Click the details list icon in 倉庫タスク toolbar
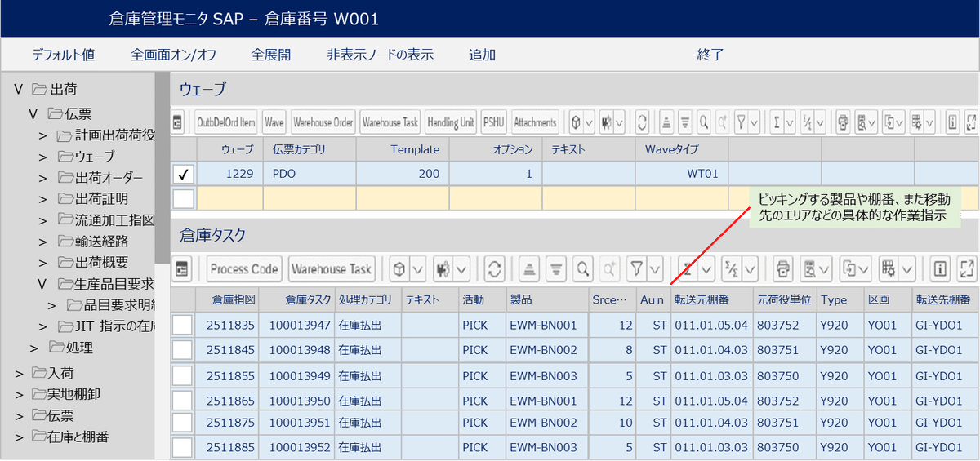Screen dimensions: 980x461 click(x=181, y=268)
